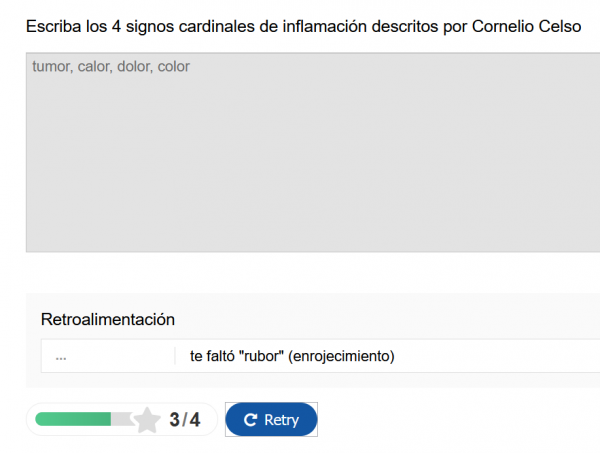600x453 pixels.
Task: Click the 3/4 score text
Action: 184,420
